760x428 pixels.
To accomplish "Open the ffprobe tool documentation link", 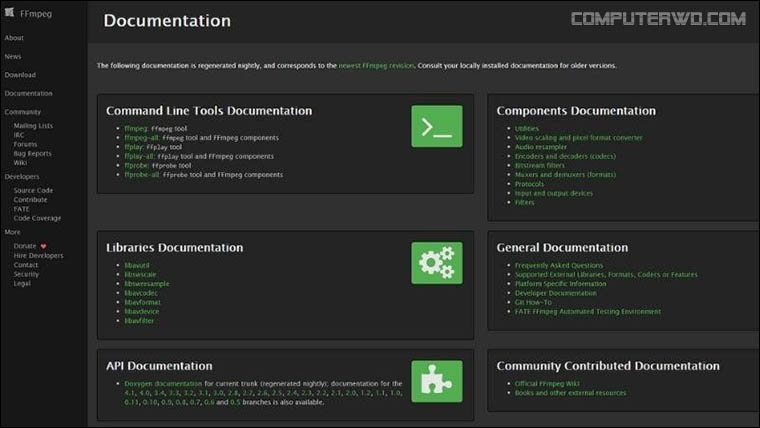I will pyautogui.click(x=136, y=165).
